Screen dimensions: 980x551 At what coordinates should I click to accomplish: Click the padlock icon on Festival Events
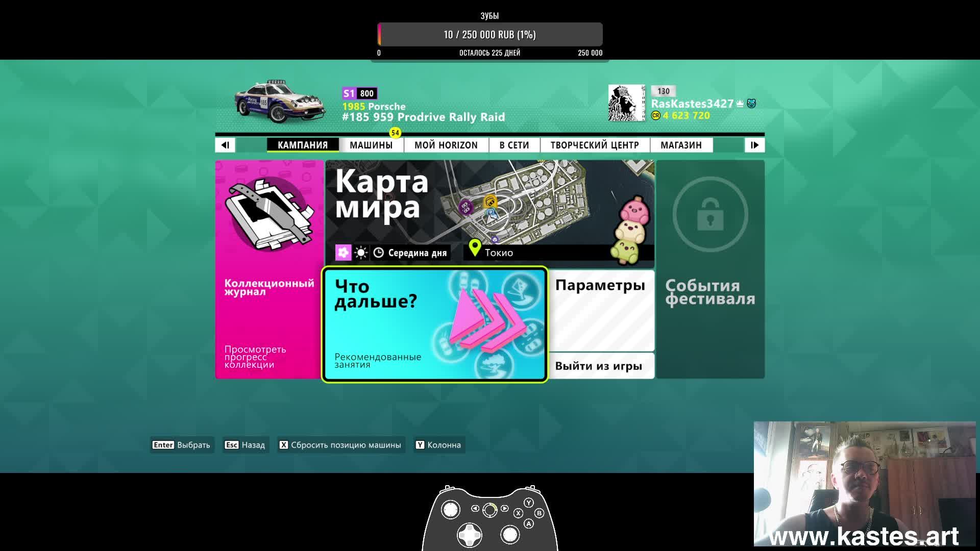click(x=710, y=214)
